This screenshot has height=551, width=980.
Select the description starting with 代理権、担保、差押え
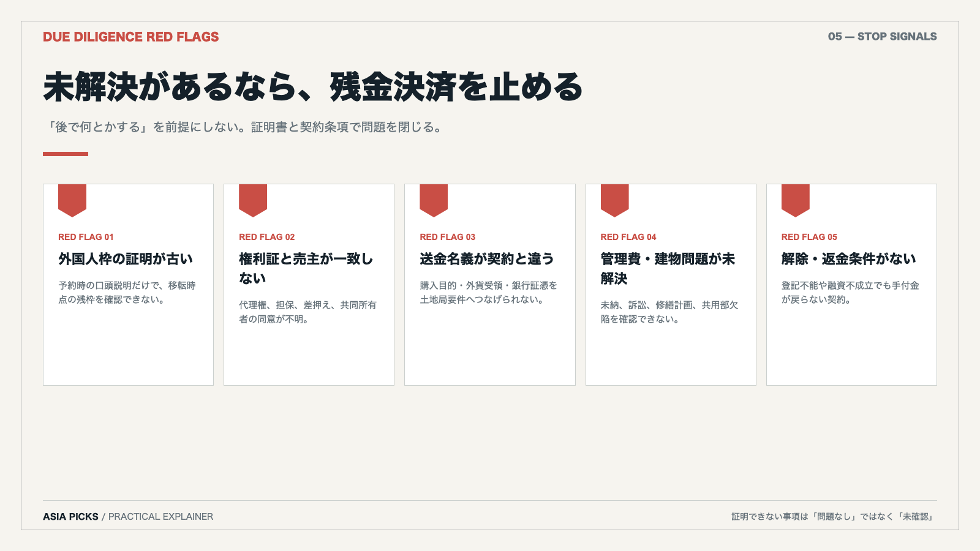(x=307, y=312)
